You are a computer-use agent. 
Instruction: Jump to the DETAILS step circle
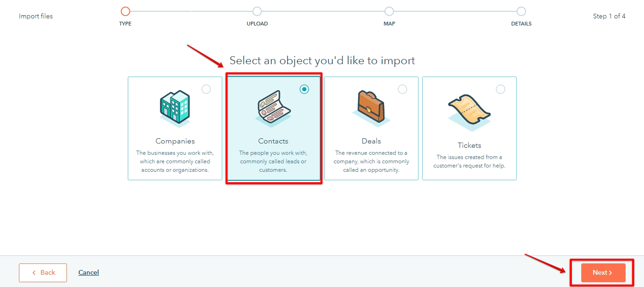coord(521,11)
